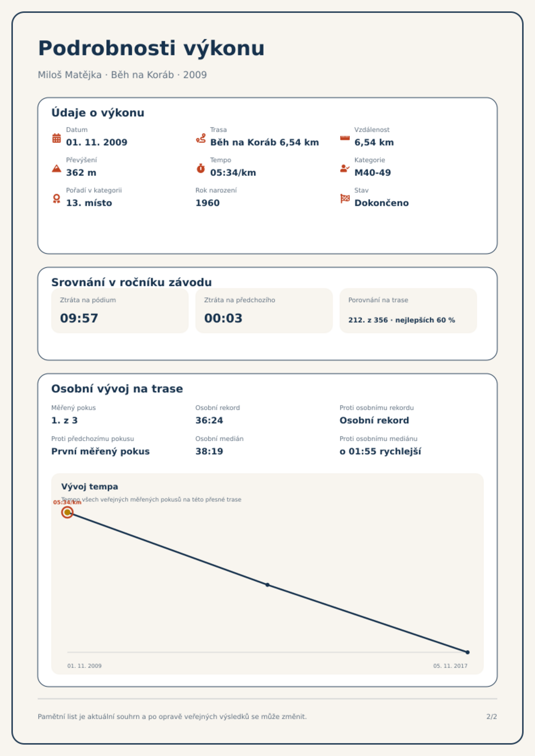Screen dimensions: 535x756
Task: Click the last chart point at 05. 11. 2017
Action: point(467,652)
